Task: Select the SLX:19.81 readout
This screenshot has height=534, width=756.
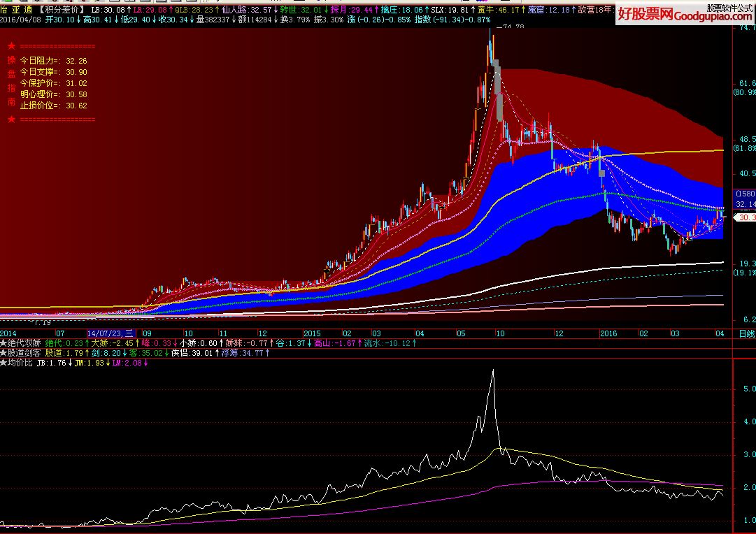Action: [x=450, y=10]
